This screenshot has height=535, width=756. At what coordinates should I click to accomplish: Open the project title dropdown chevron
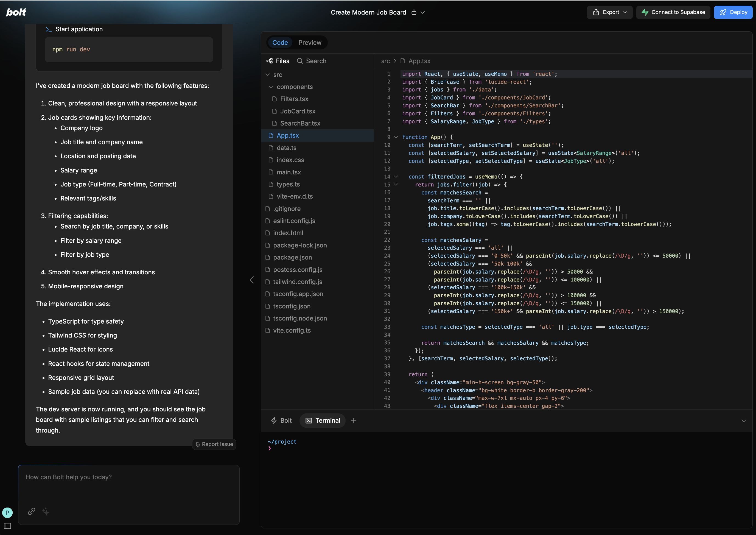point(423,12)
